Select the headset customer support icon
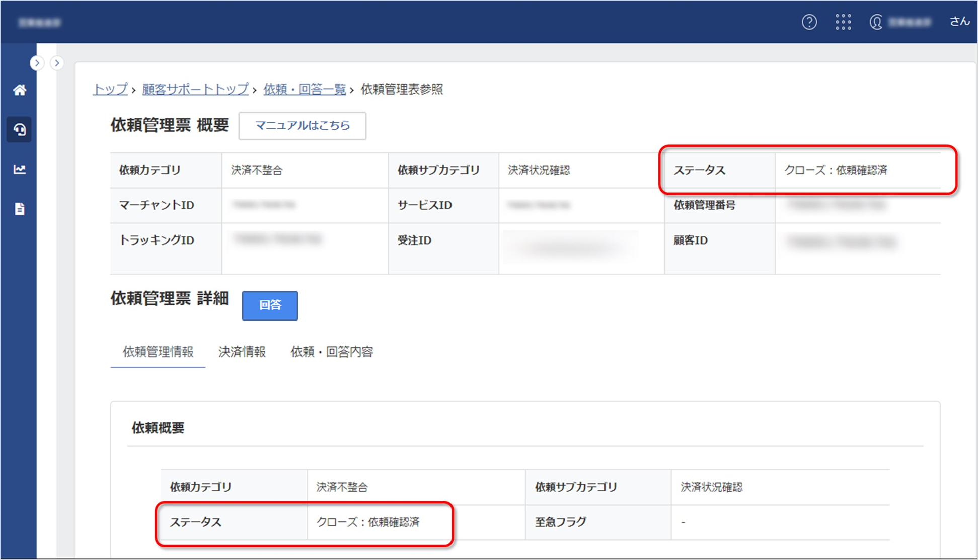 tap(20, 129)
